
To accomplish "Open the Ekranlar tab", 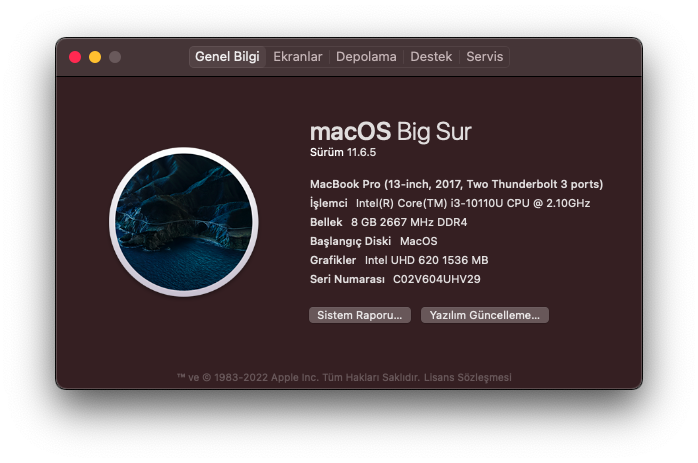I will coord(298,57).
